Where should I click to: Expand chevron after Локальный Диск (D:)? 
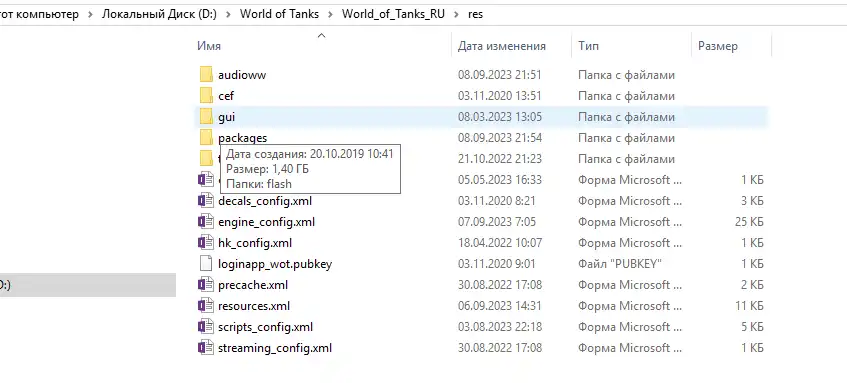(x=228, y=15)
